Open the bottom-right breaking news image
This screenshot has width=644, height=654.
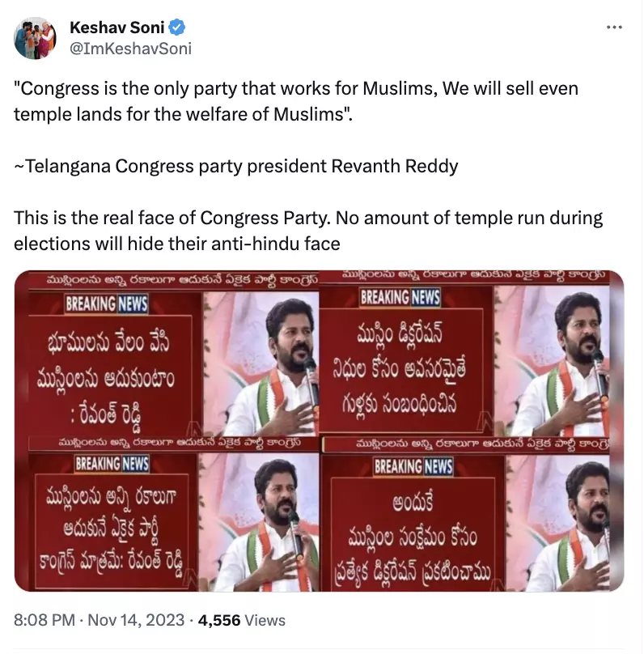tap(472, 514)
